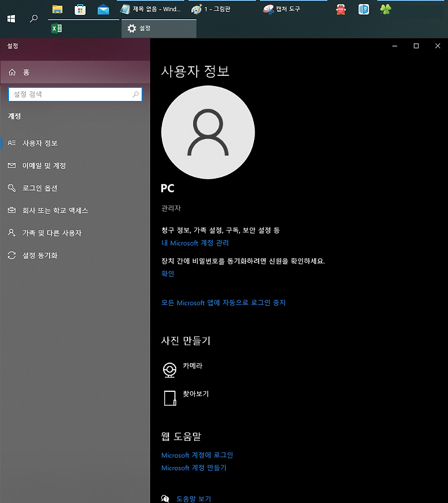Image resolution: width=448 pixels, height=503 pixels.
Task: Select 사용자 정보 in the sidebar
Action: coord(75,143)
